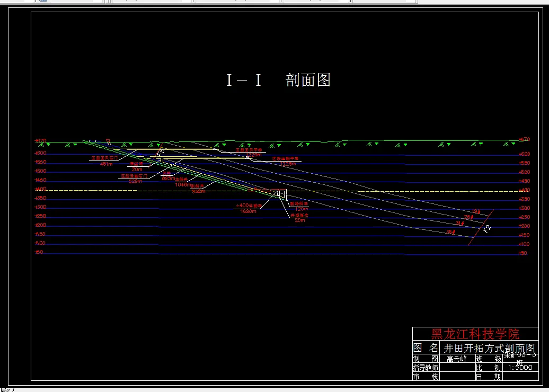Click the 36# coal seam label
This screenshot has width=549, height=392.
point(451,232)
